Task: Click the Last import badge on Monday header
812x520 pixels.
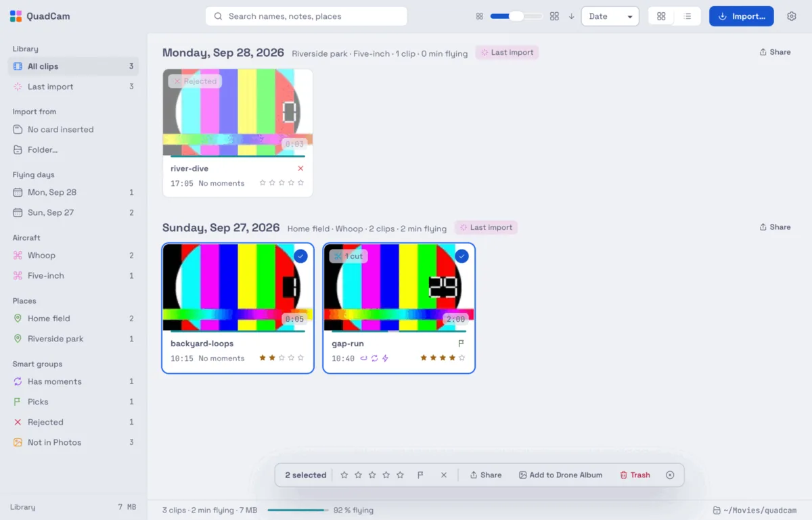Action: [507, 52]
